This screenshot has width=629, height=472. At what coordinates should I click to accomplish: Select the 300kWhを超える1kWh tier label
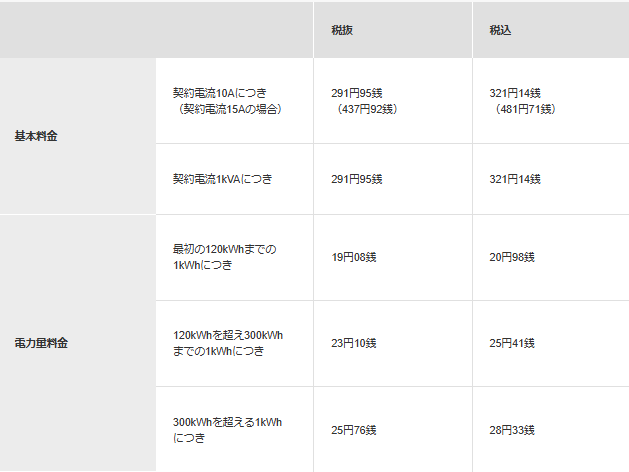click(227, 422)
